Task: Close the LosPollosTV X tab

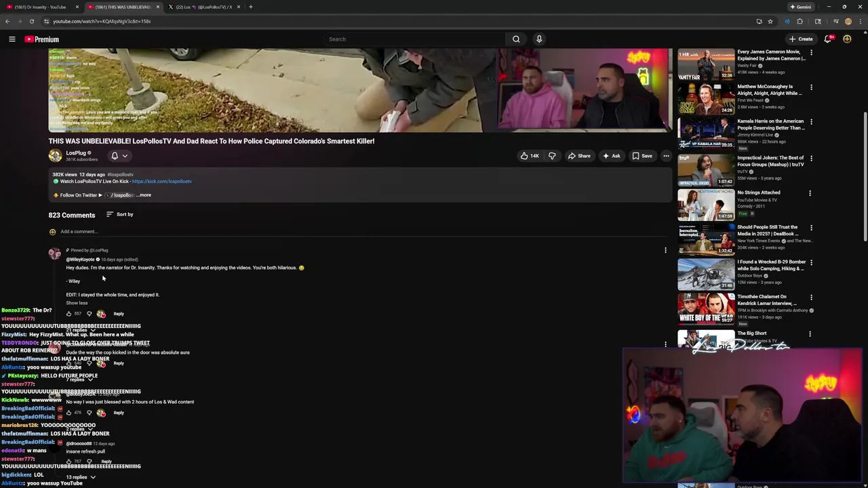Action: (238, 7)
